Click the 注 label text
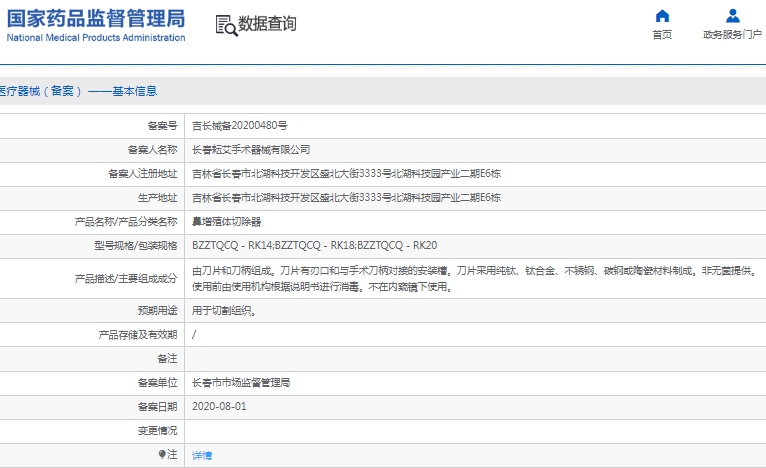 click(172, 454)
